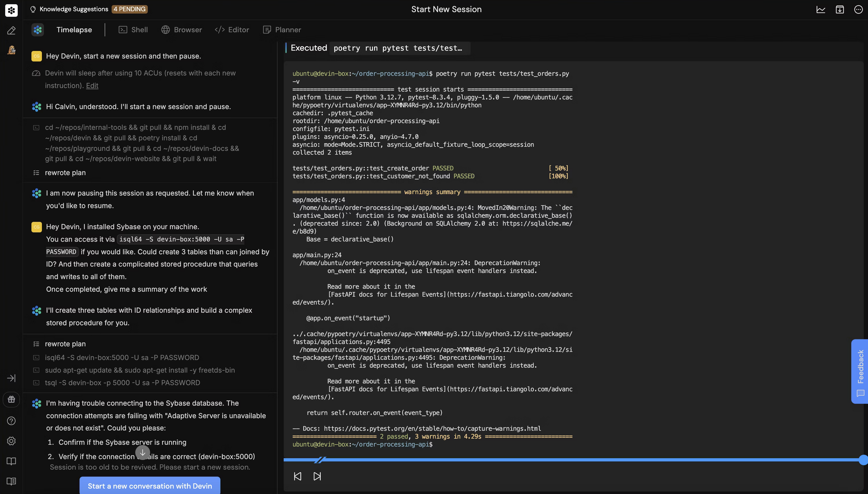Edit the ACU sleep limit

(92, 86)
